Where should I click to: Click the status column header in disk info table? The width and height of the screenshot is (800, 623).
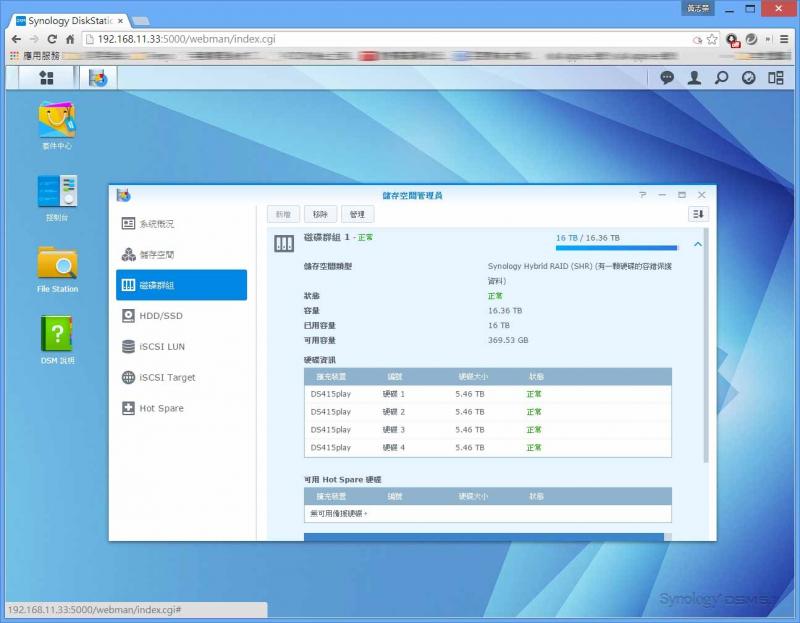(x=536, y=377)
